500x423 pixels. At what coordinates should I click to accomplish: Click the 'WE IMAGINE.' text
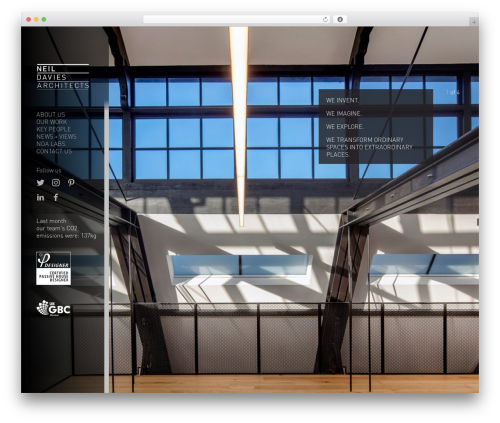click(344, 114)
